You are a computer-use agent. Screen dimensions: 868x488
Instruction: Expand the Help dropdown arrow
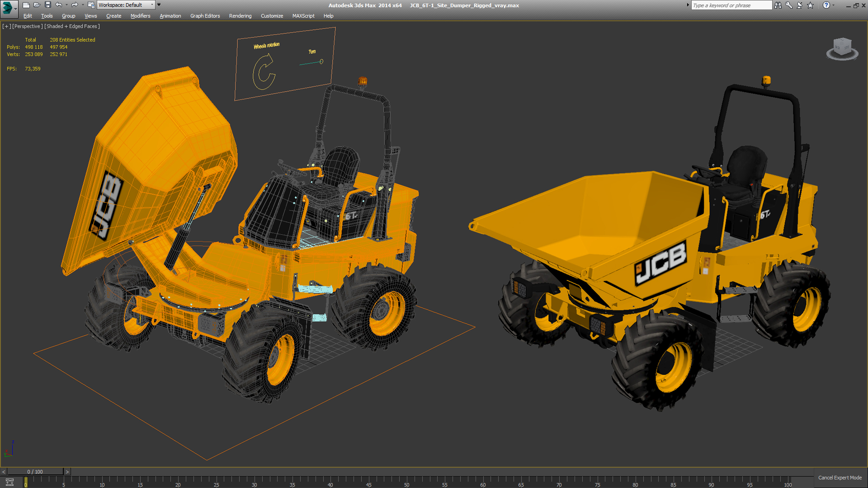coord(833,5)
